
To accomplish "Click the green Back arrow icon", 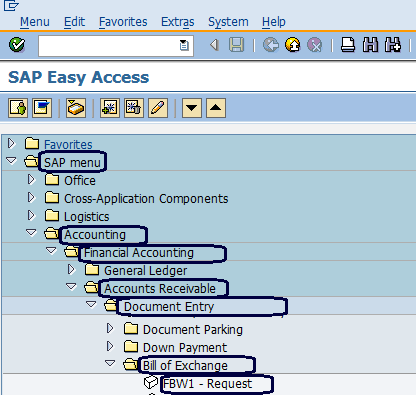I will click(x=271, y=45).
